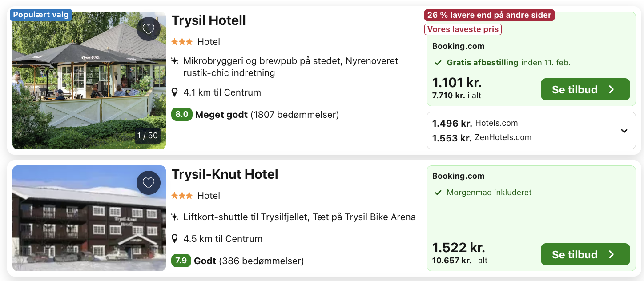Select ZenHotels.com 1.553 kr. offer
This screenshot has width=644, height=281.
pyautogui.click(x=482, y=138)
